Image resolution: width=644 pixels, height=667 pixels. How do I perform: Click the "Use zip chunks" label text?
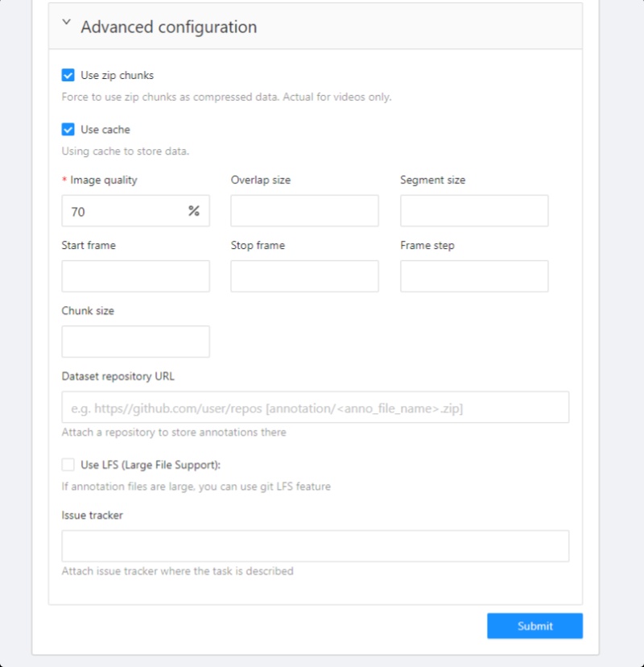tap(117, 76)
